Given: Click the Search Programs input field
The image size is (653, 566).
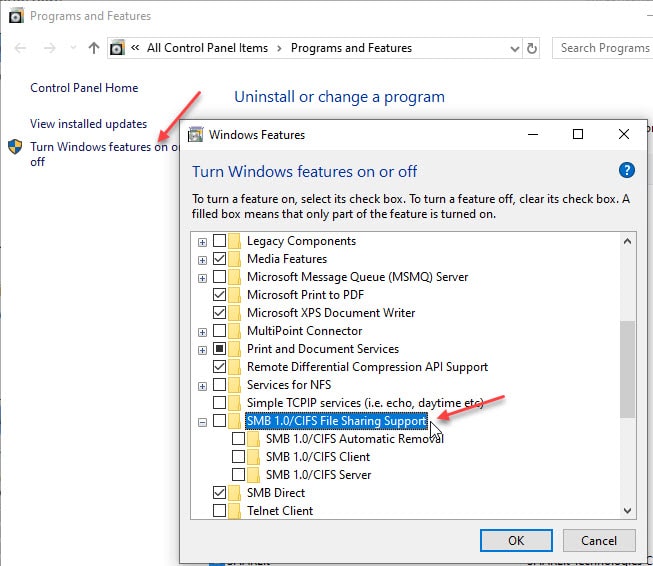Looking at the screenshot, I should tap(603, 48).
